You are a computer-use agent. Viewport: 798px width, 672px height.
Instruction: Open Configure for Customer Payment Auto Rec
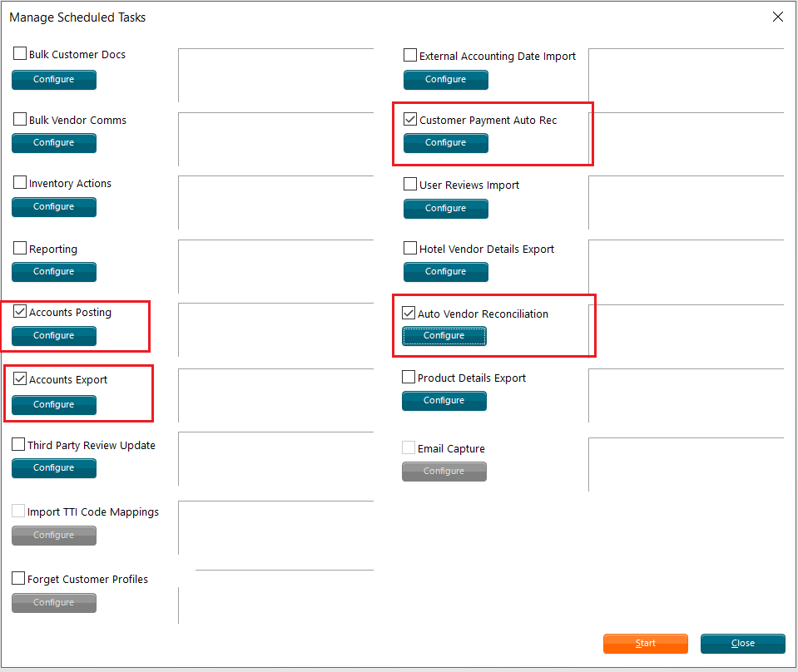pyautogui.click(x=446, y=143)
